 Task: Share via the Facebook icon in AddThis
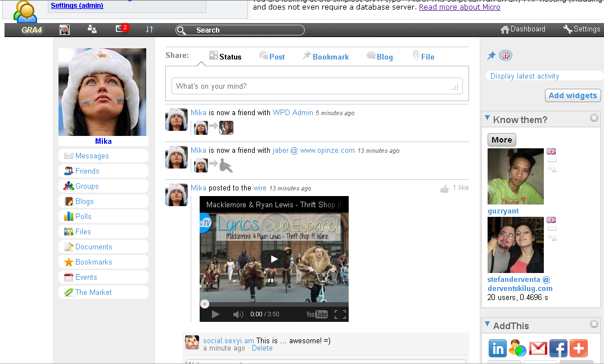point(558,348)
